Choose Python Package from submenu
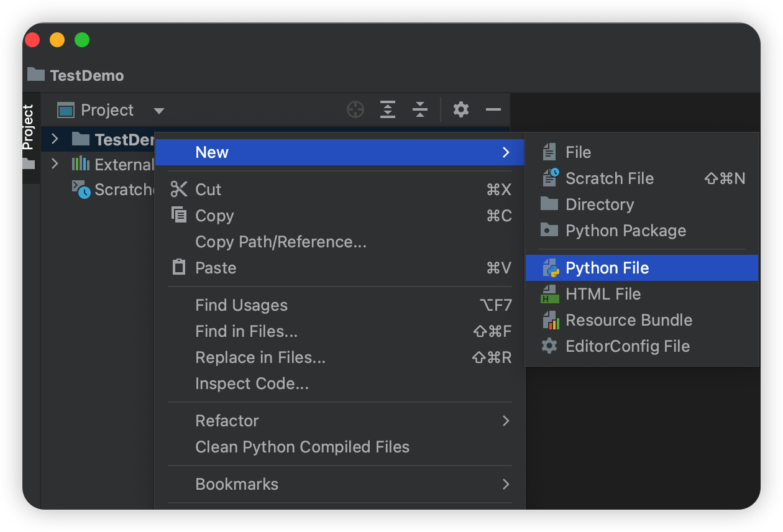The width and height of the screenshot is (783, 532). tap(625, 231)
